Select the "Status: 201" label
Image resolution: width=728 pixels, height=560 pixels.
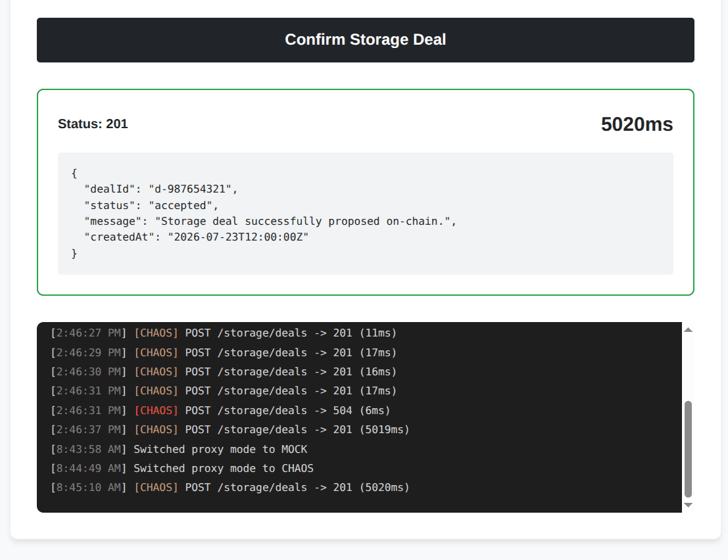click(93, 124)
